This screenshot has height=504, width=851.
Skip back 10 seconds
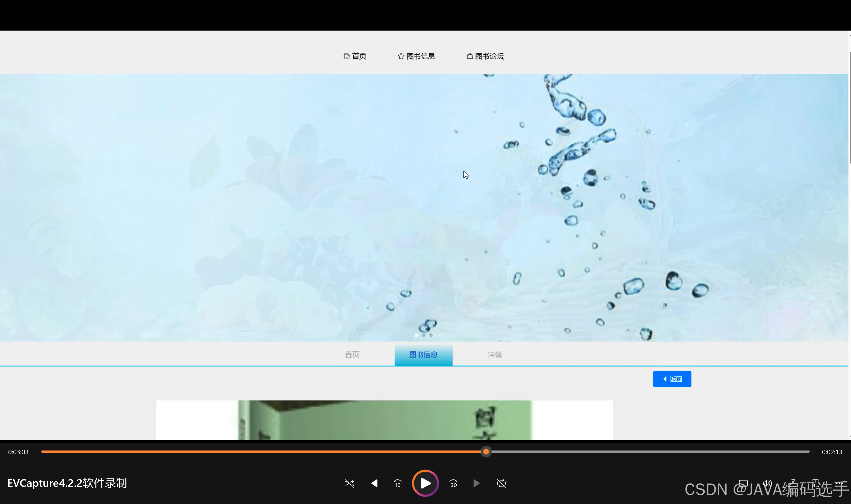[x=397, y=483]
